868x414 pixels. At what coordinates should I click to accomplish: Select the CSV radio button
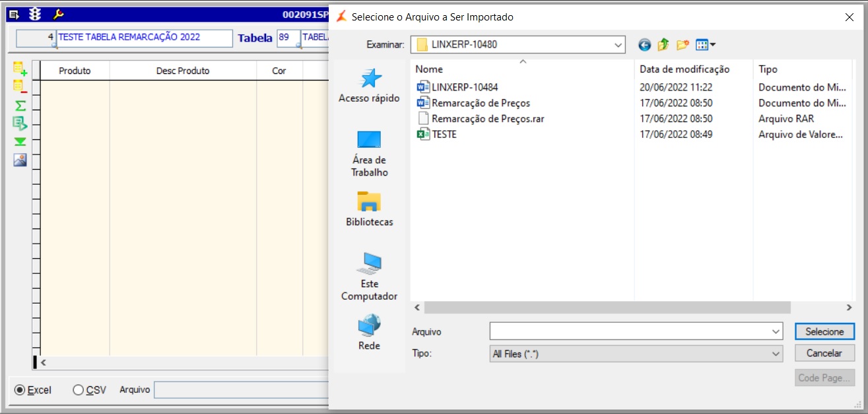[79, 390]
